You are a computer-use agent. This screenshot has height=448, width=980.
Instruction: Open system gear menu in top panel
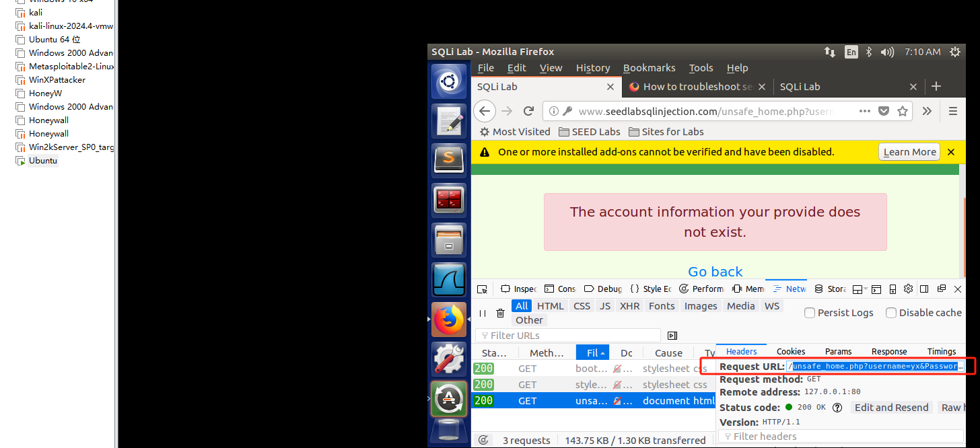(x=954, y=52)
